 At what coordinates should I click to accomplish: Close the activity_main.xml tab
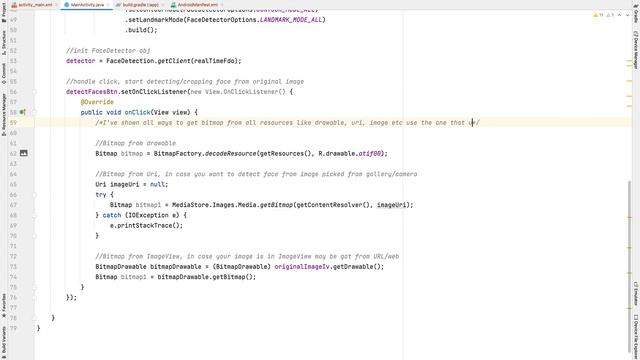pyautogui.click(x=57, y=5)
